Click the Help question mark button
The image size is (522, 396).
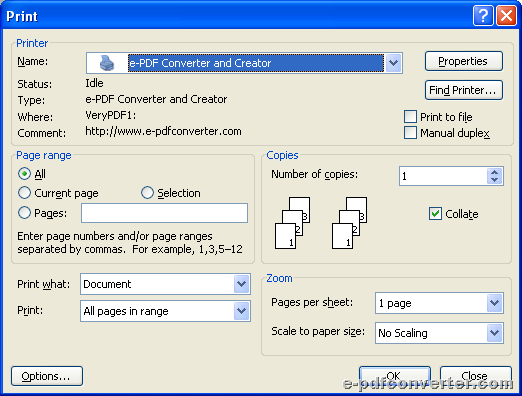point(483,16)
